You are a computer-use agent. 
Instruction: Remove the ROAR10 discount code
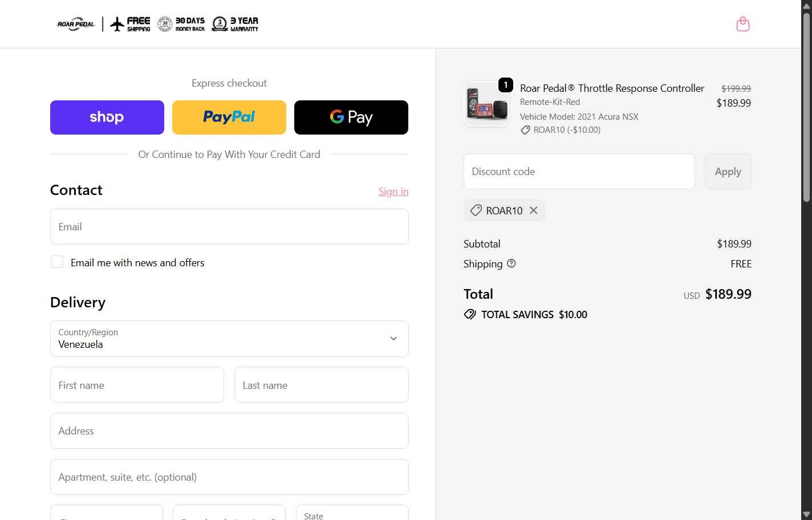click(533, 210)
